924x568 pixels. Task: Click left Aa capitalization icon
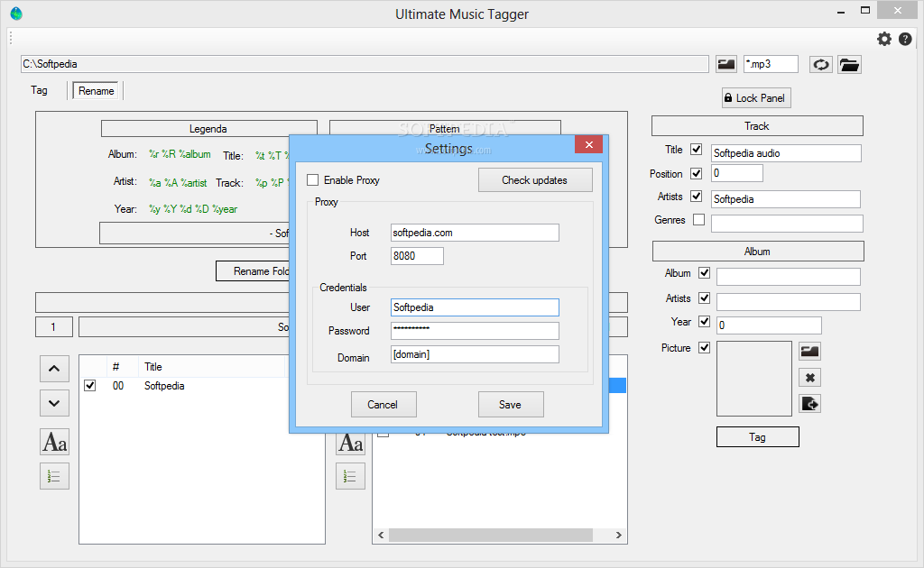pyautogui.click(x=55, y=442)
